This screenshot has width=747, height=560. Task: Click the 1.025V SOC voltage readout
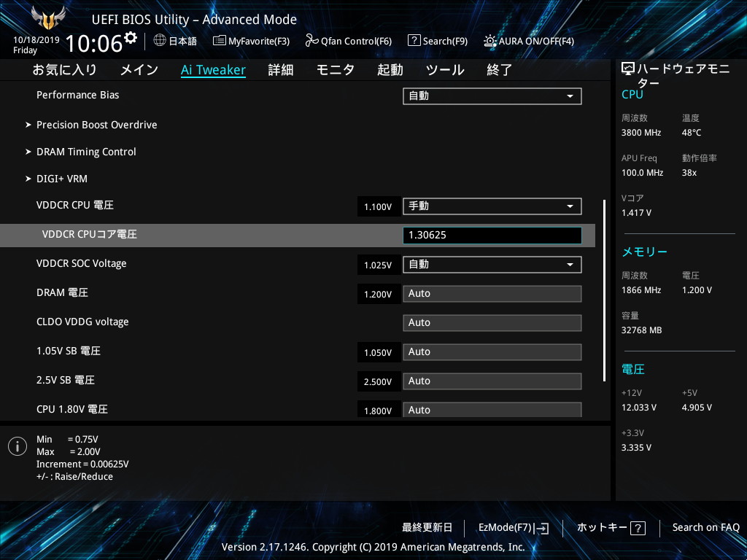pos(379,265)
